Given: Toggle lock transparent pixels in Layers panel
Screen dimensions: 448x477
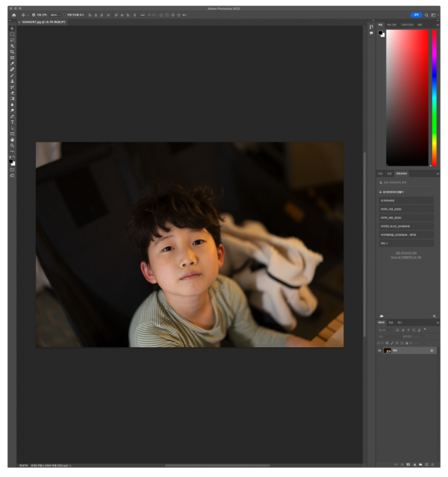Looking at the screenshot, I should click(x=387, y=343).
